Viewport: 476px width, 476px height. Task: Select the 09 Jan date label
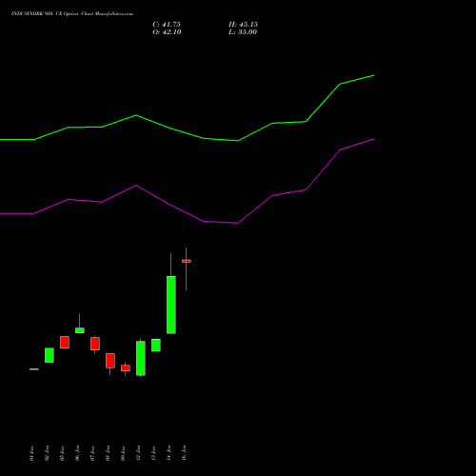[x=123, y=453]
